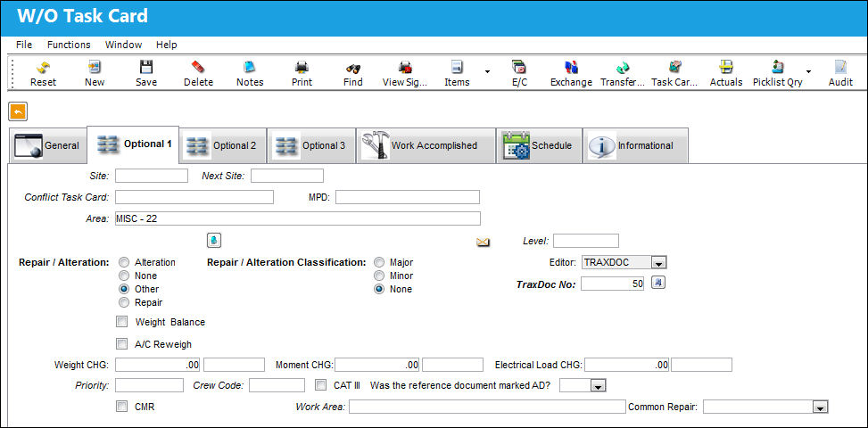Click the Crew Code field
The width and height of the screenshot is (868, 428).
pos(277,385)
